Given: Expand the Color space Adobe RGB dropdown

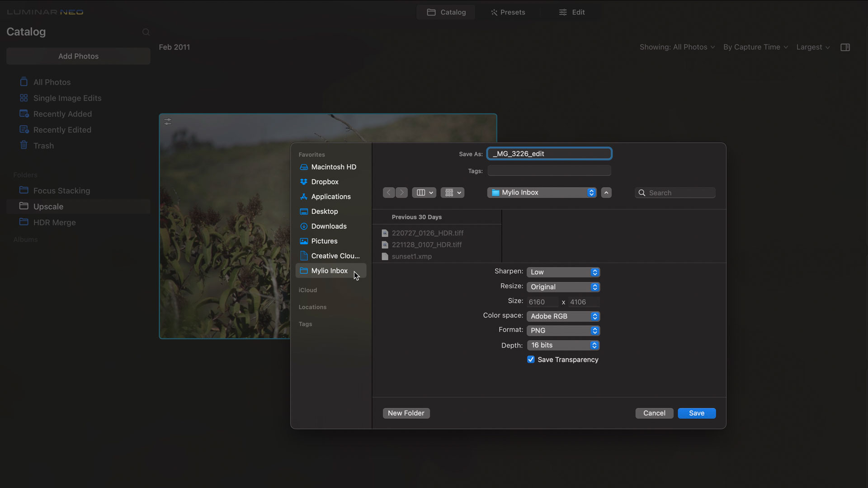Looking at the screenshot, I should [x=563, y=316].
